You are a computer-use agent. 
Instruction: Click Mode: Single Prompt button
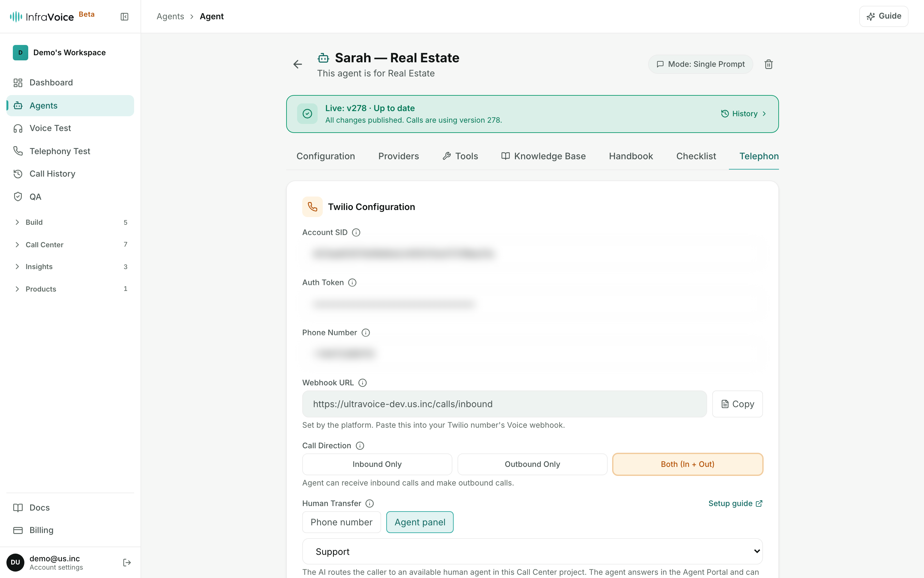coord(700,64)
